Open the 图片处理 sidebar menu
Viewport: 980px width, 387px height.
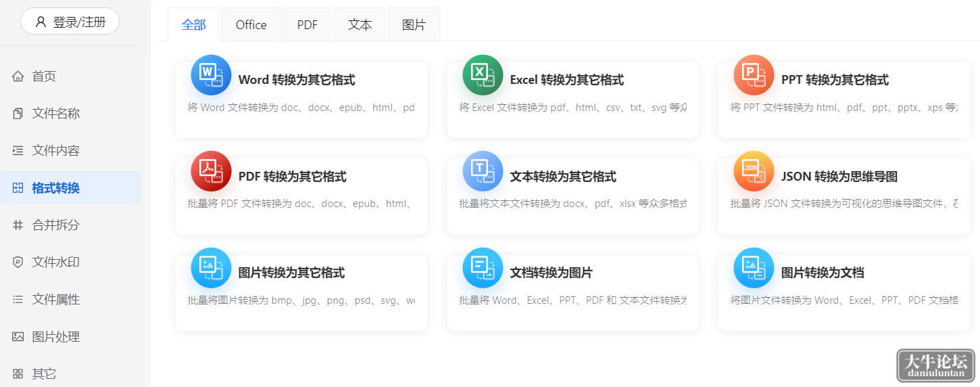tap(71, 337)
